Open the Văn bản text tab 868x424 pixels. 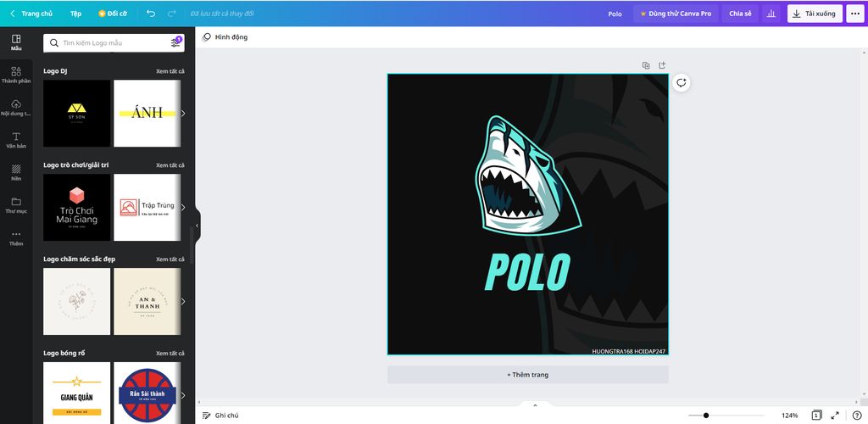point(16,141)
